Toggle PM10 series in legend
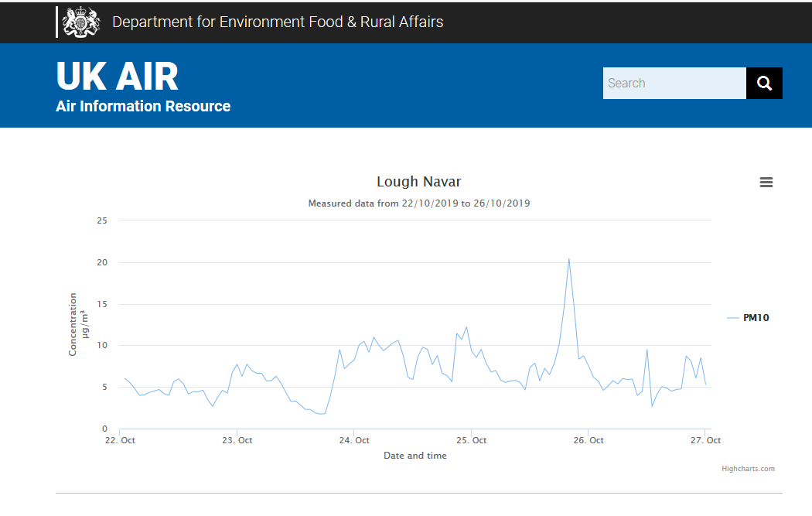Viewport: 812px width, 516px height. coord(756,318)
